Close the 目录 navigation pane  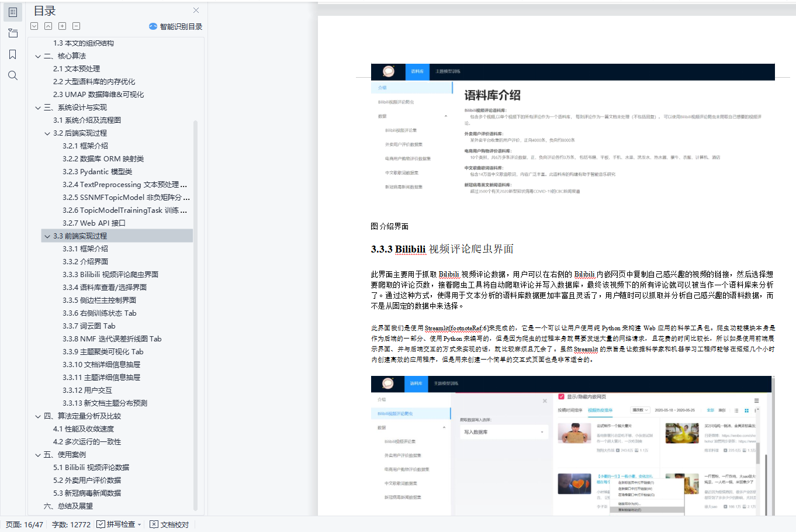[x=196, y=11]
